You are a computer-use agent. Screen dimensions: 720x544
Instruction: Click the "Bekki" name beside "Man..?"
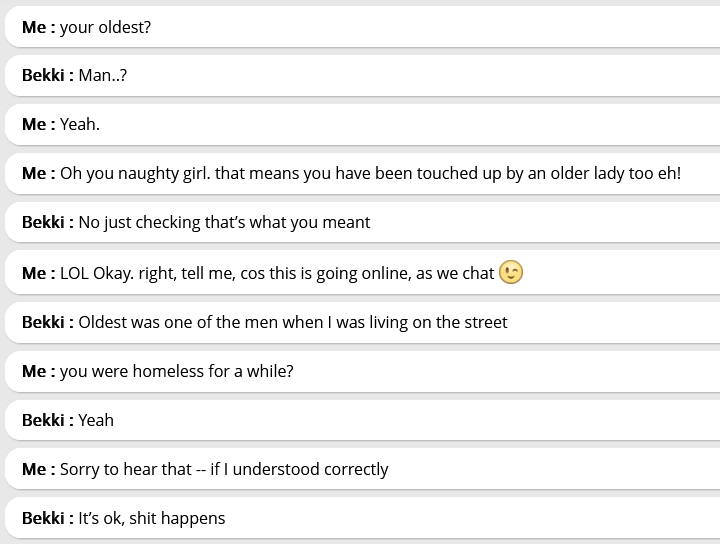click(44, 76)
